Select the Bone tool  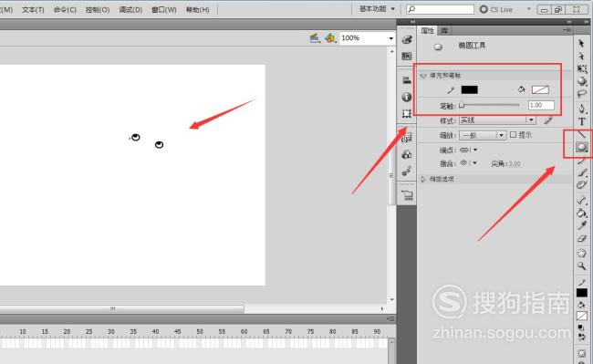[582, 201]
